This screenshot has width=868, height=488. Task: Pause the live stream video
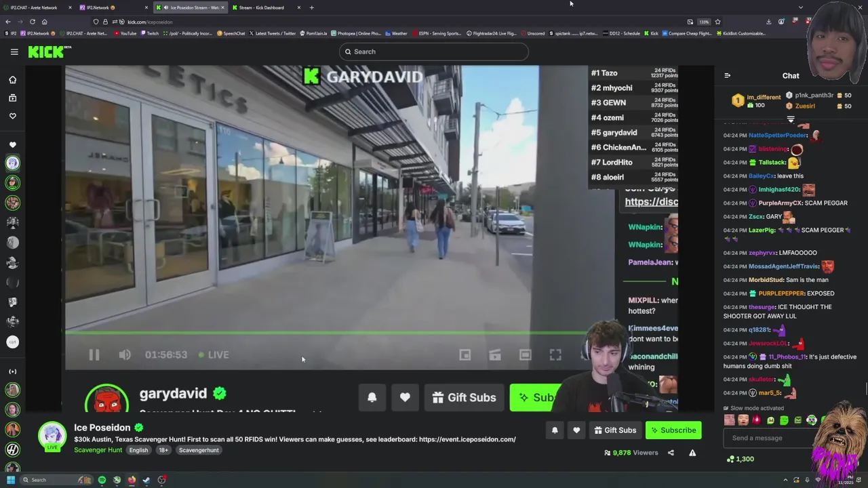(x=94, y=354)
